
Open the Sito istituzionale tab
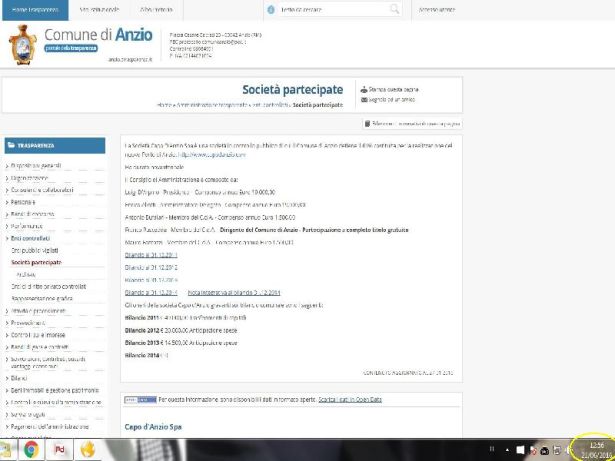tap(99, 10)
